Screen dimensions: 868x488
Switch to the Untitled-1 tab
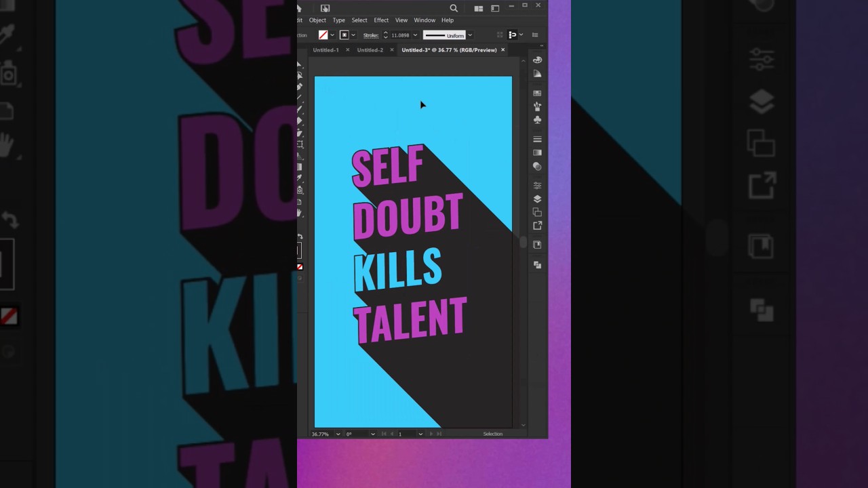(325, 50)
